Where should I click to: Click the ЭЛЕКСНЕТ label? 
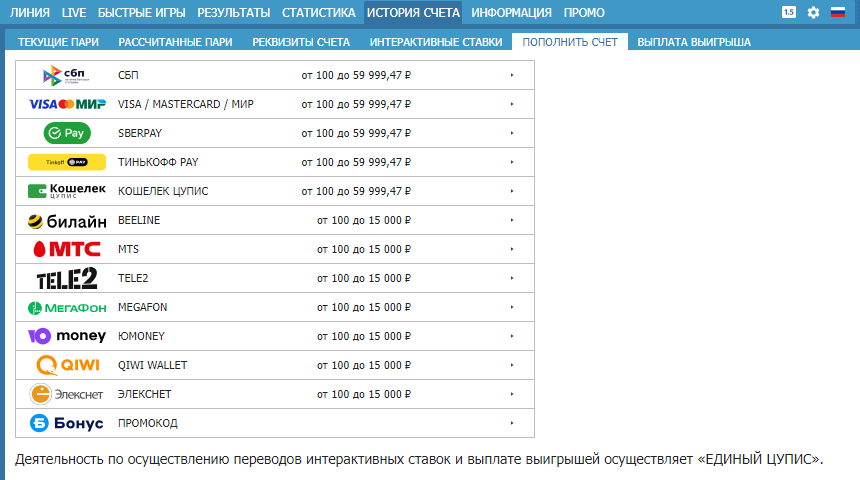pyautogui.click(x=144, y=394)
